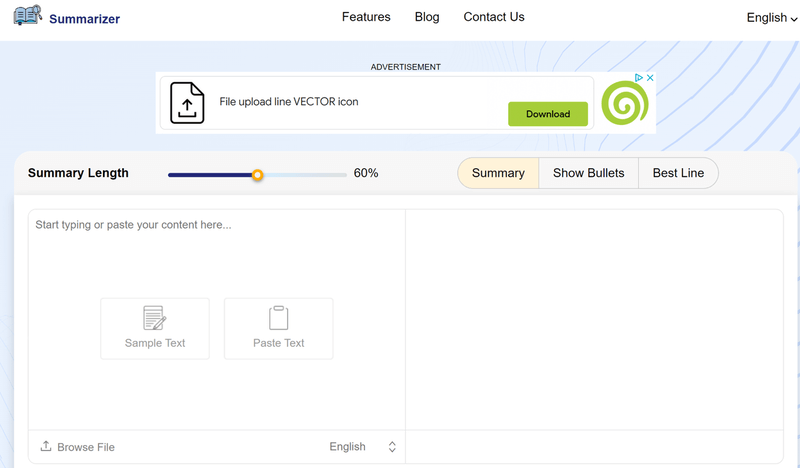
Task: Click the 60% summary length value
Action: coord(366,173)
